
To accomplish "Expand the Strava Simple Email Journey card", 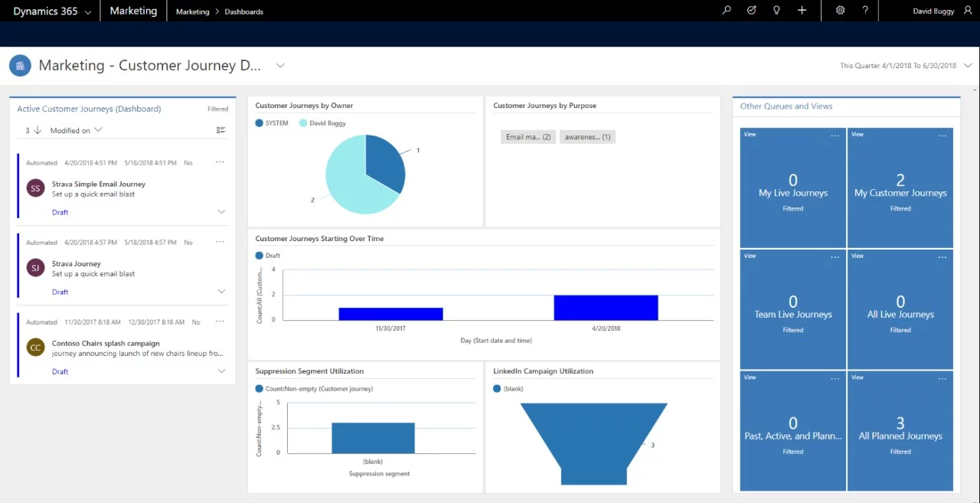I will 221,212.
